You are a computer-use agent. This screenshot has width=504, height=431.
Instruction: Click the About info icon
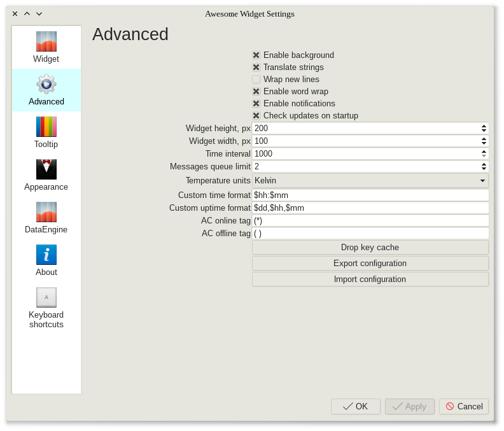point(46,255)
